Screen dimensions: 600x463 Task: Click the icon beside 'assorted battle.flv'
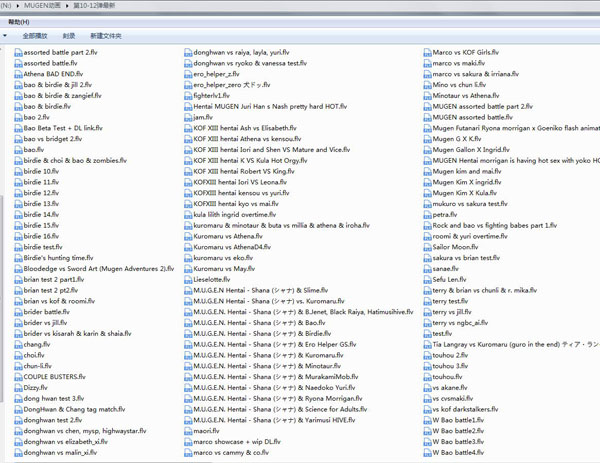tap(18, 64)
